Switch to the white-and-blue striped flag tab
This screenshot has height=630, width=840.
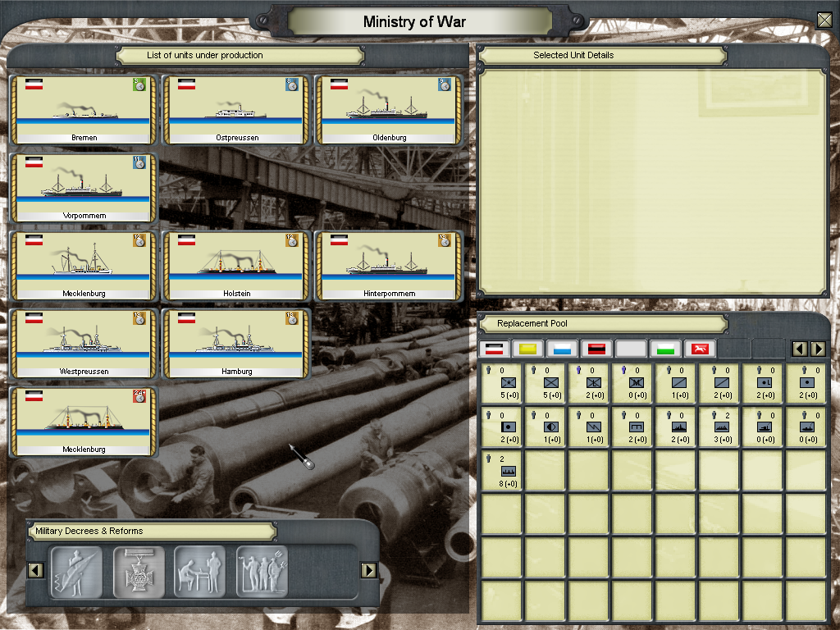coord(563,349)
